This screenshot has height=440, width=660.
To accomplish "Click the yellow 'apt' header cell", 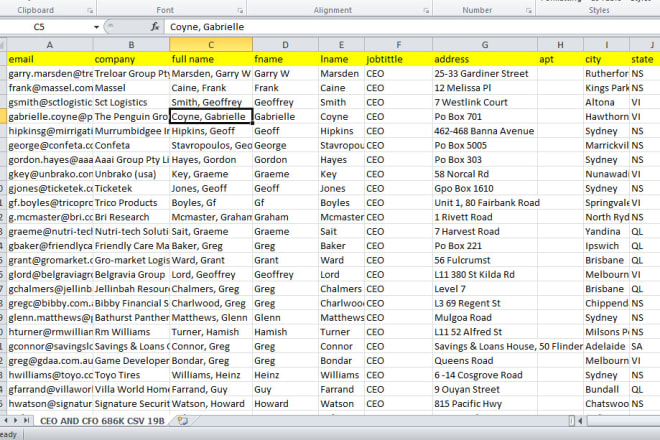I will tap(560, 59).
